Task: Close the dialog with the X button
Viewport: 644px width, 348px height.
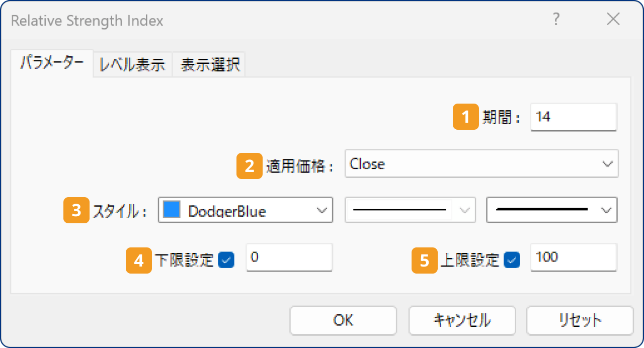Action: [x=613, y=20]
